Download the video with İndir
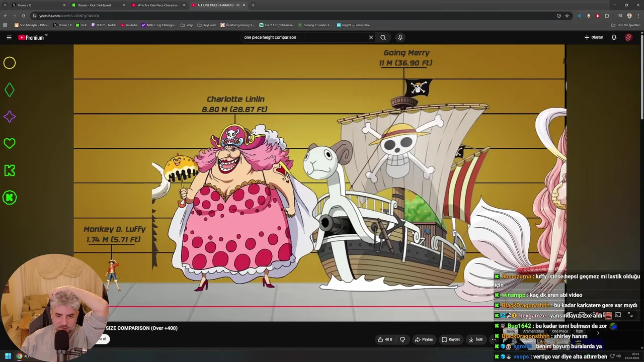The width and height of the screenshot is (644, 362). coord(476,339)
